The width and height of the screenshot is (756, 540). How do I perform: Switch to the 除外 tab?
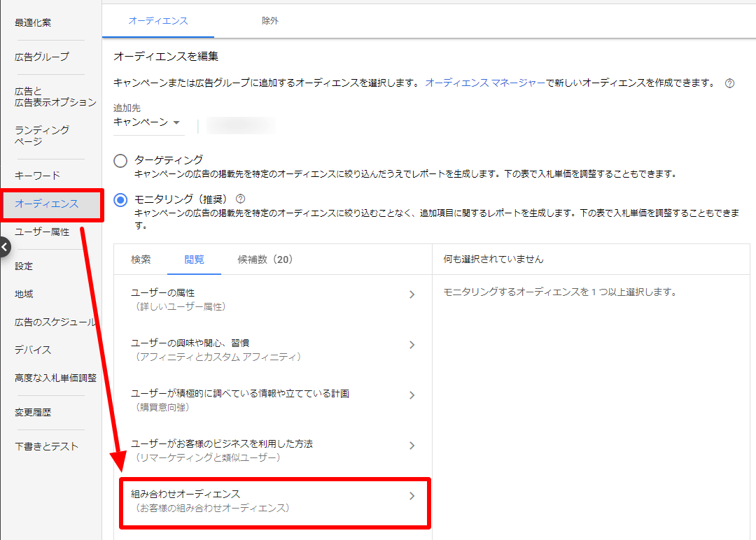click(270, 21)
